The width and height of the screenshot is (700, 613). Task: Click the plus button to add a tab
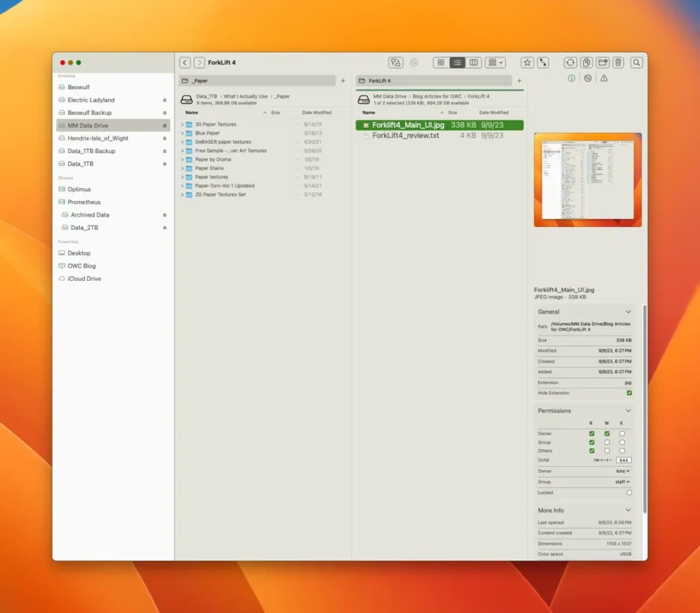519,81
